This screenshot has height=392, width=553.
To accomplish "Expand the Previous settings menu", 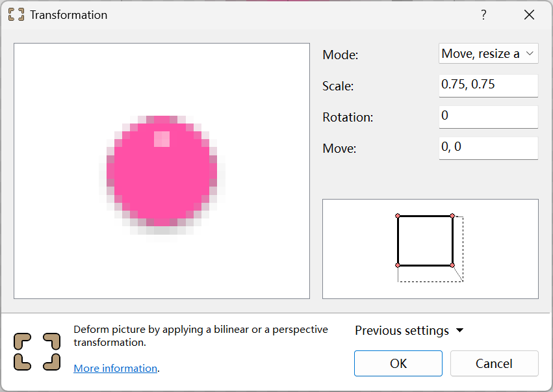I will coord(409,331).
